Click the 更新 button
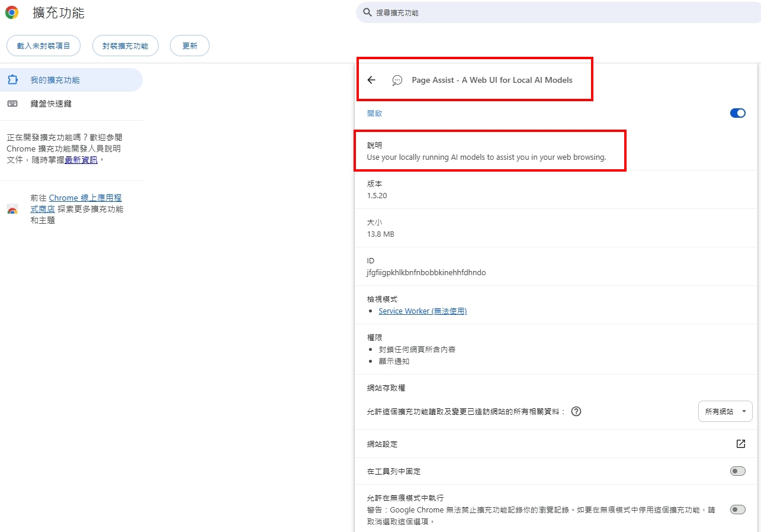 (x=190, y=46)
